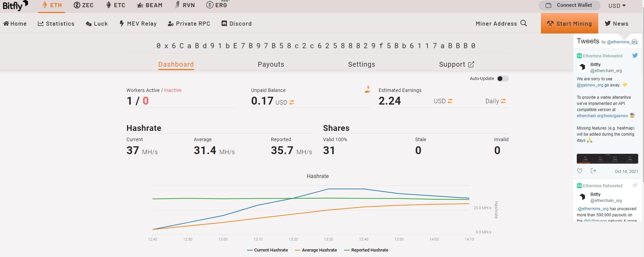This screenshot has height=257, width=644.
Task: Share the Oct 14, 2021 tweet
Action: pyautogui.click(x=593, y=171)
